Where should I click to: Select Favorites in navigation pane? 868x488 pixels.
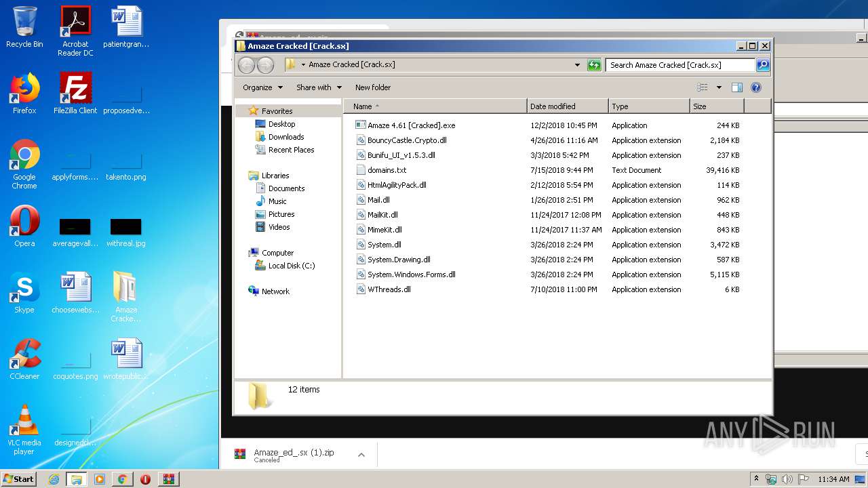point(277,111)
